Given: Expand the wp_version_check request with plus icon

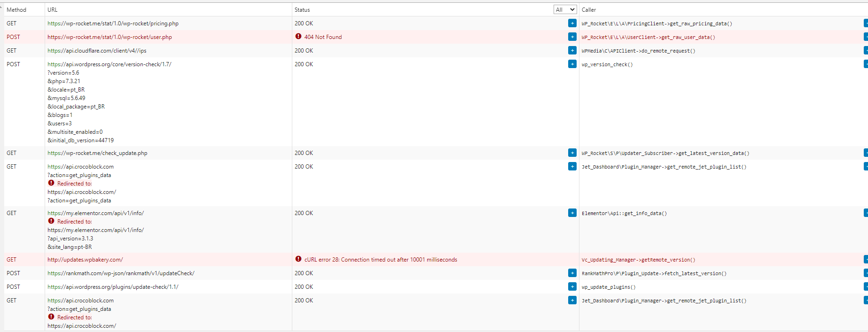Looking at the screenshot, I should 572,64.
